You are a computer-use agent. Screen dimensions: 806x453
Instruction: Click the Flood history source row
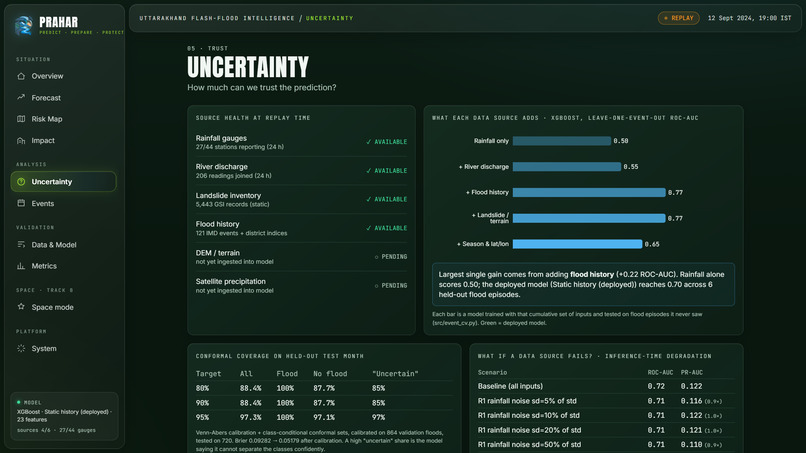[x=301, y=228]
